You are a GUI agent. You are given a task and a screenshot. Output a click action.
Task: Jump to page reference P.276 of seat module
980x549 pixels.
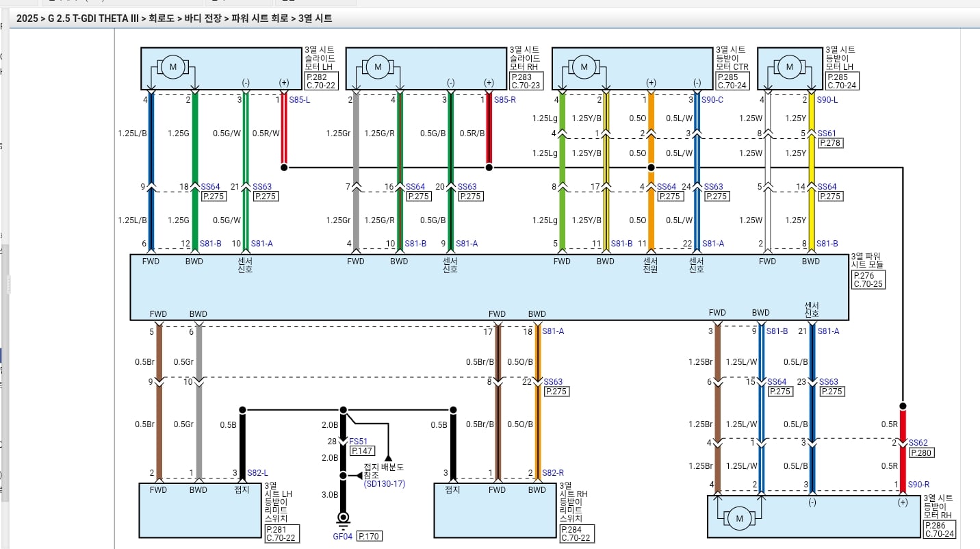[863, 275]
